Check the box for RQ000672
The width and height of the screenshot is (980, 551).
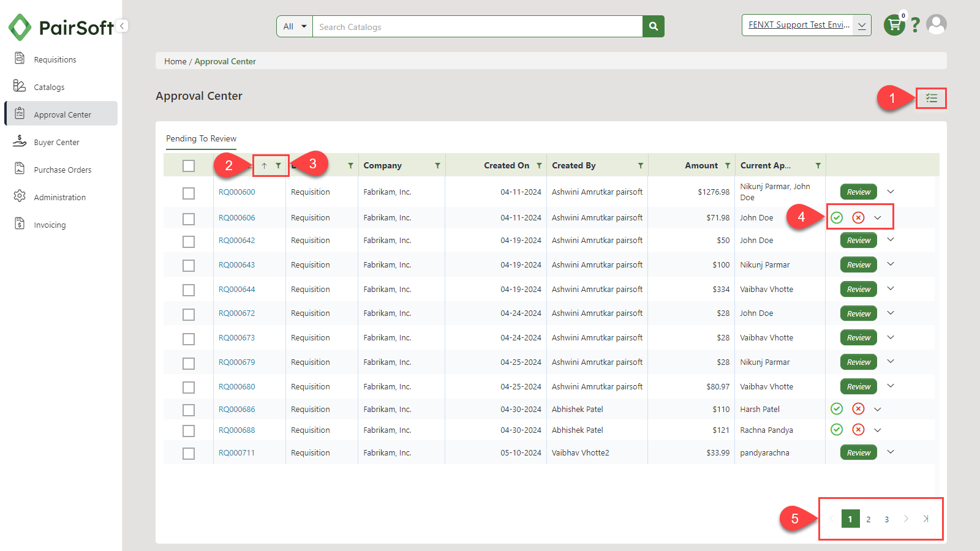[x=189, y=314]
